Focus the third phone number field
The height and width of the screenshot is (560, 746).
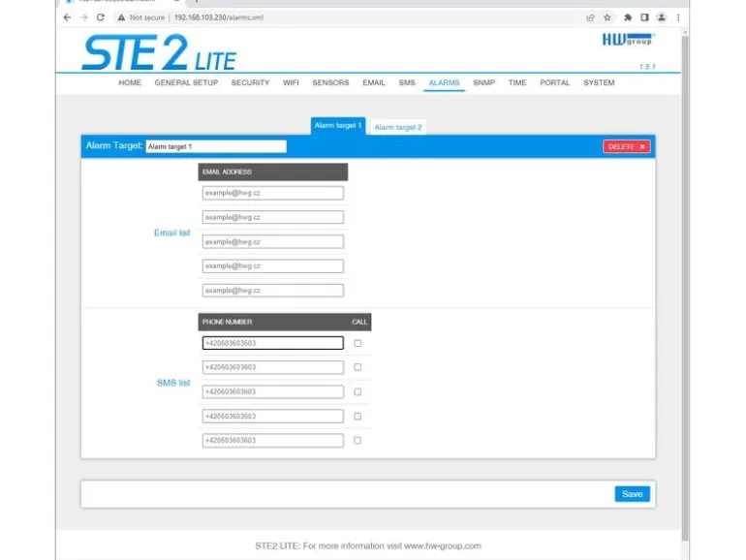pos(272,391)
